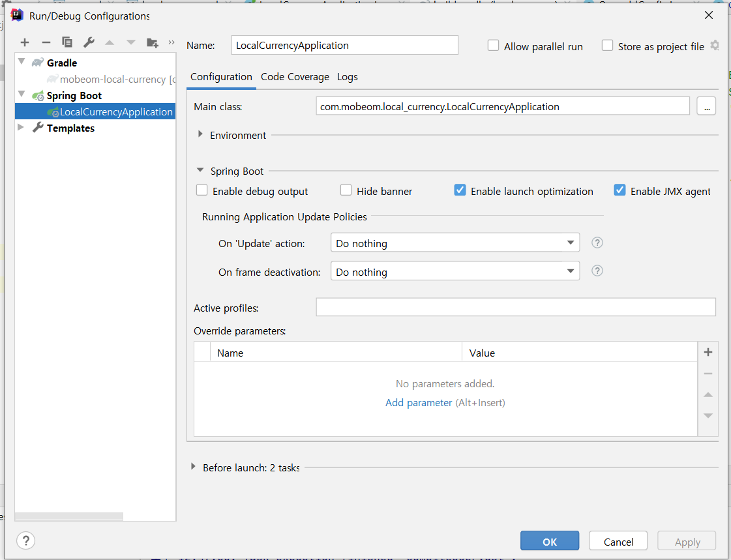This screenshot has width=731, height=560.
Task: Collapse the Spring Boot settings section
Action: [200, 171]
